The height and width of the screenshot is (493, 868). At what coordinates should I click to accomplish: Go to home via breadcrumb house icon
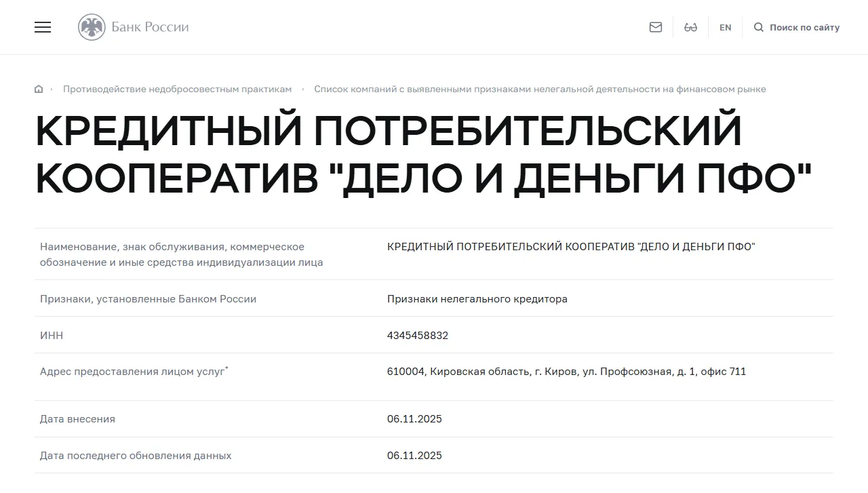39,89
